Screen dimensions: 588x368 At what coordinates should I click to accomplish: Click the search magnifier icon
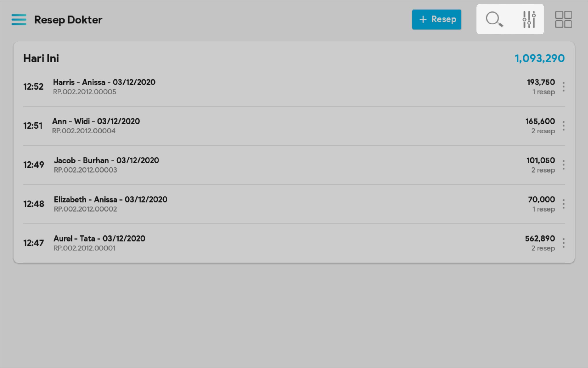point(494,19)
